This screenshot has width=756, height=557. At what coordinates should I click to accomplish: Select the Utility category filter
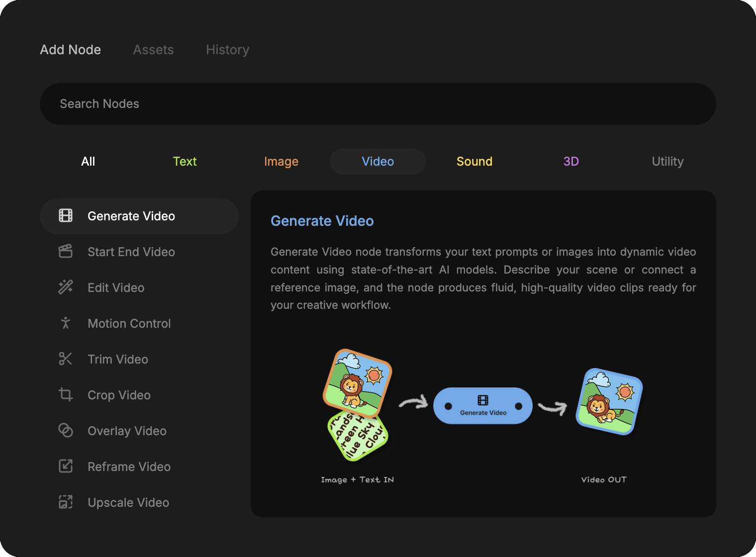tap(667, 162)
